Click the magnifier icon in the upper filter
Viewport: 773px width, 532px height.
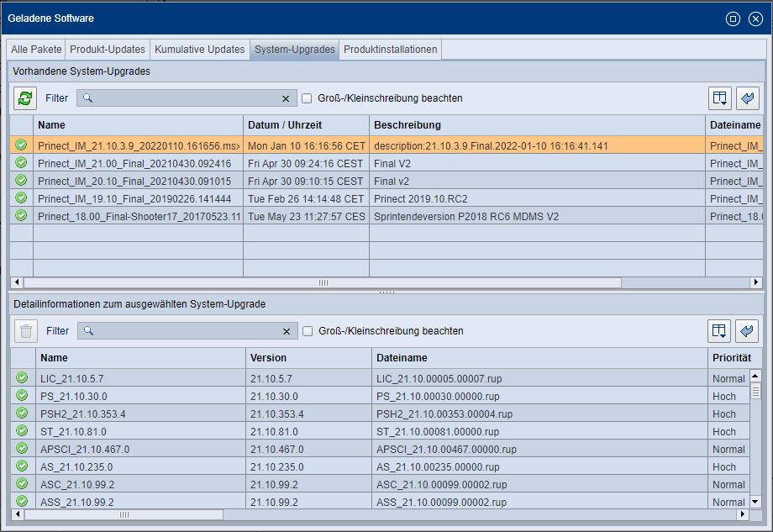click(x=87, y=97)
